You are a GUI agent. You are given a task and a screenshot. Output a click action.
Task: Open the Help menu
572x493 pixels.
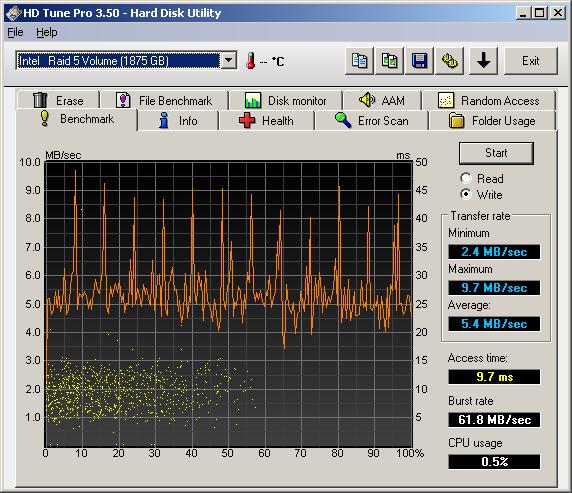click(x=47, y=32)
